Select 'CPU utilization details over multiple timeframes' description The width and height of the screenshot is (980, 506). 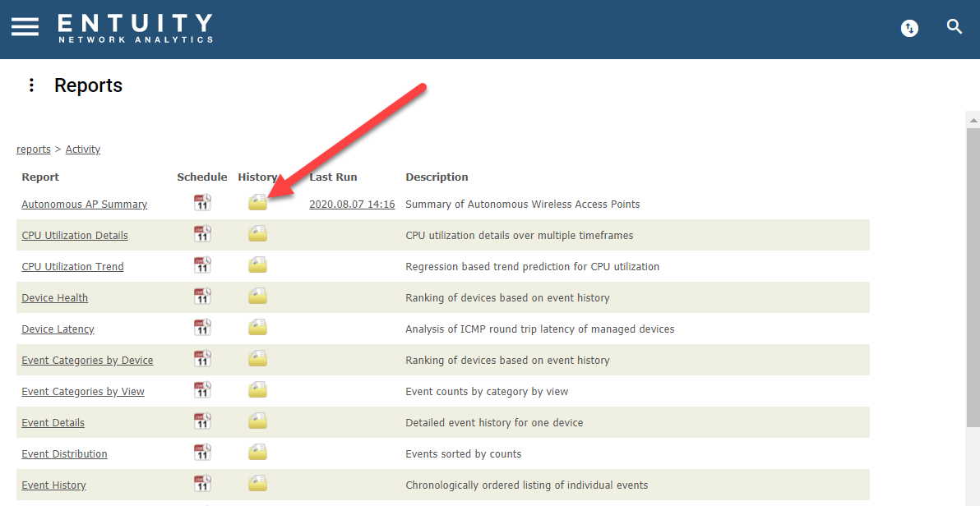(520, 236)
